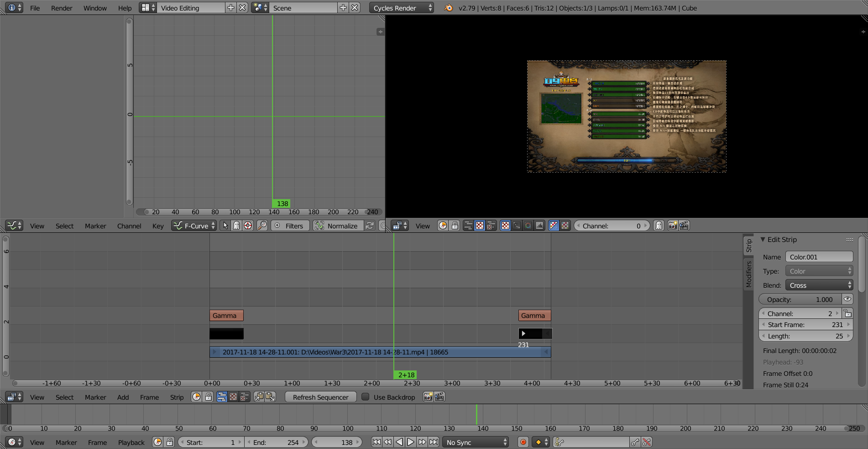Switch to Sequencer and Image Preview view

click(x=491, y=226)
